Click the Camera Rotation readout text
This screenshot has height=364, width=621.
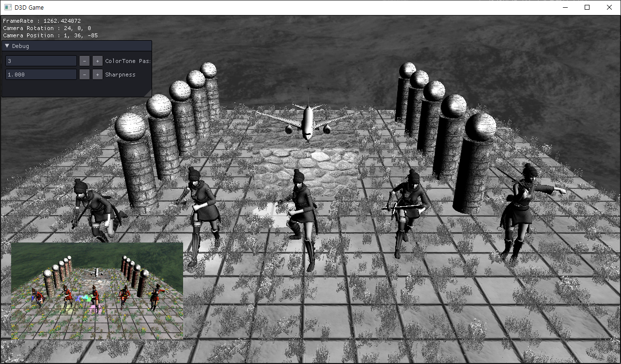coord(47,28)
